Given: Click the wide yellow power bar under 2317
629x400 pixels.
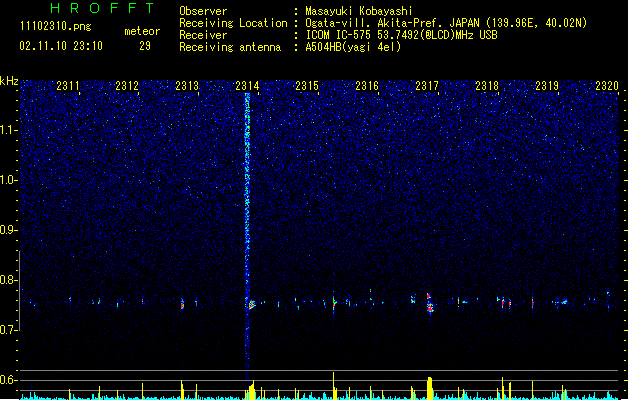Looking at the screenshot, I should coord(430,388).
